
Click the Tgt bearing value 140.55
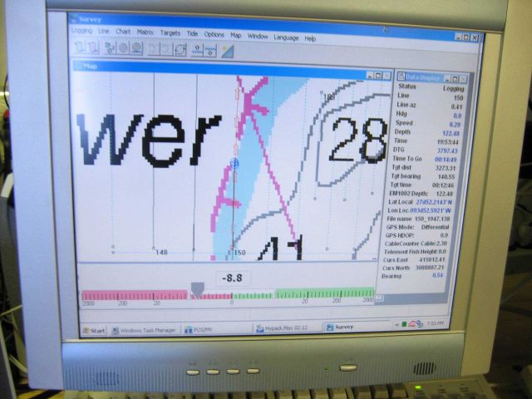pos(446,177)
